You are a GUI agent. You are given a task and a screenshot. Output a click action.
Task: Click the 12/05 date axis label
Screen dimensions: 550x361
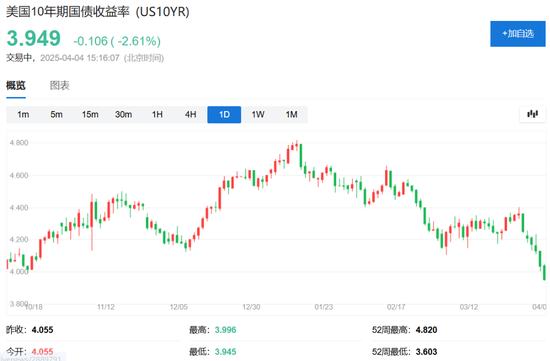[179, 307]
